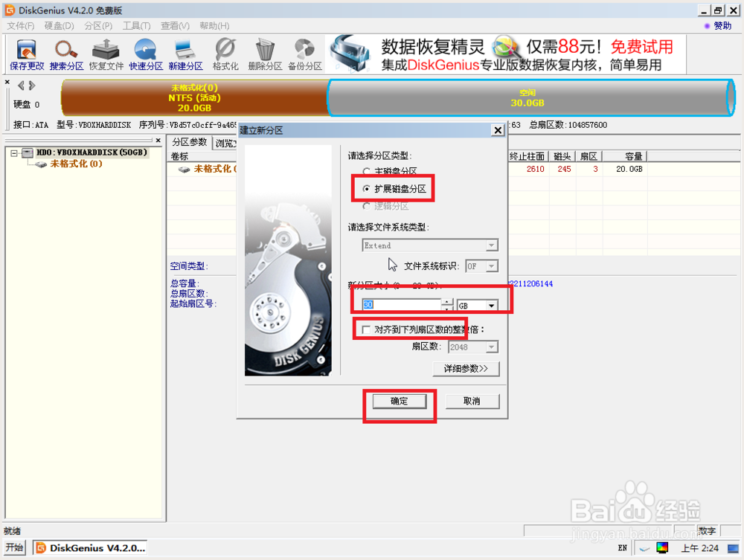Toggle align to sector multiple checkbox
Image resolution: width=744 pixels, height=560 pixels.
click(366, 329)
